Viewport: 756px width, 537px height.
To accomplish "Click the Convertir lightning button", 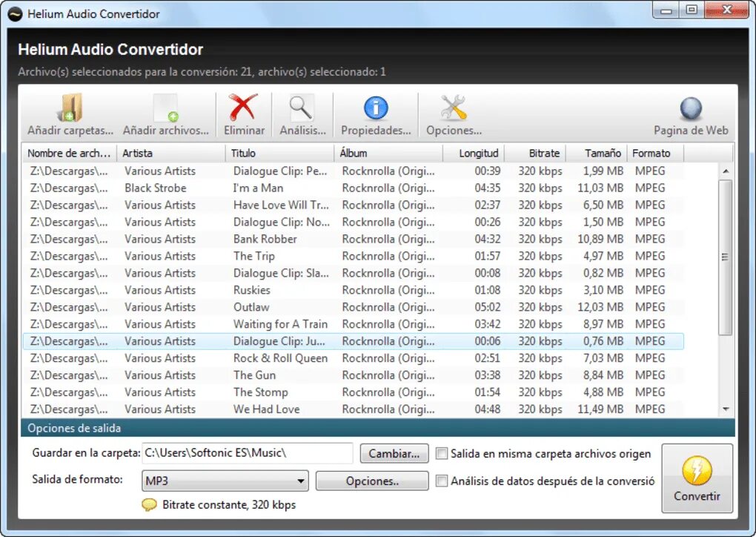I will (x=697, y=478).
